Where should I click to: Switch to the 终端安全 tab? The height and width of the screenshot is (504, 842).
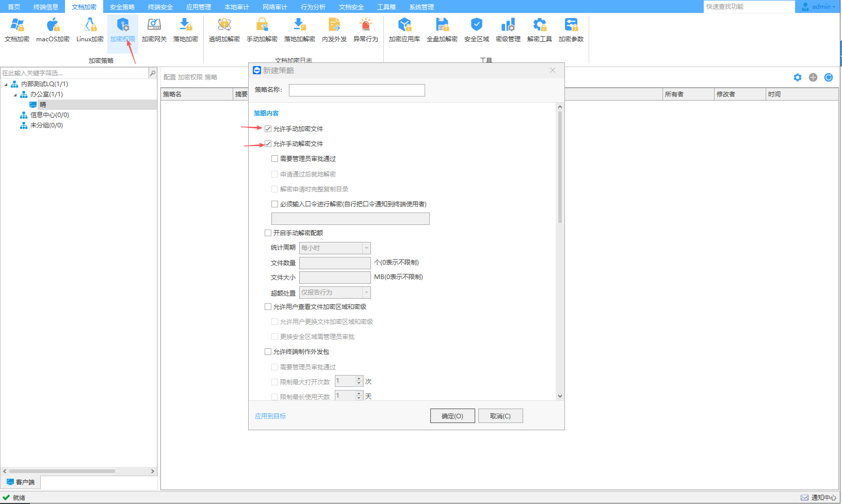160,7
